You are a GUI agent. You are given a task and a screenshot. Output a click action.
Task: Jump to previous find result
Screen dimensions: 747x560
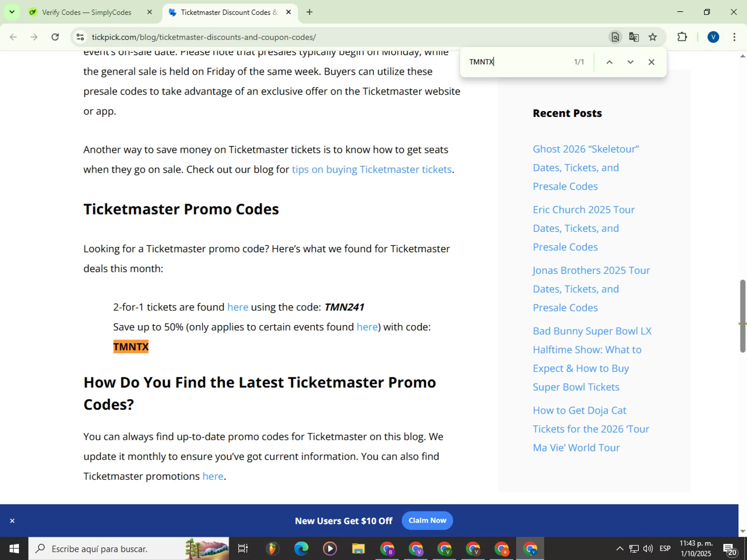609,62
